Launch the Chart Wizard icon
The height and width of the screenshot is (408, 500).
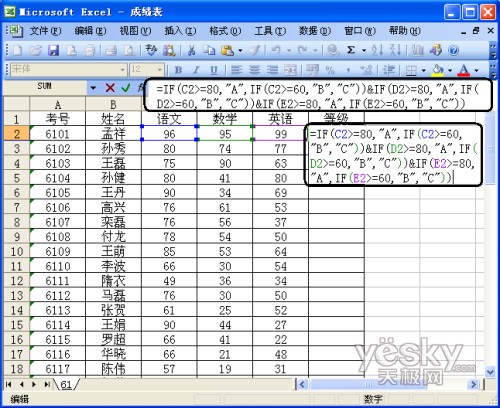tap(417, 51)
